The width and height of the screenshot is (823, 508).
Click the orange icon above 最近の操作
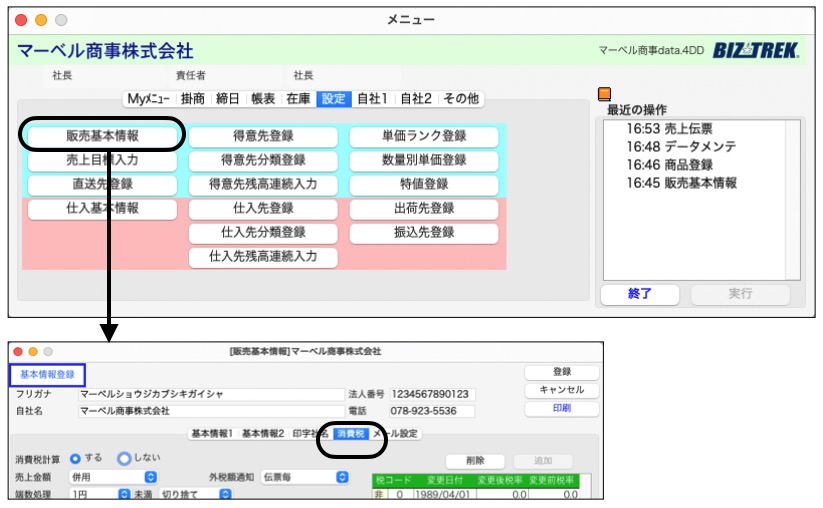tap(604, 94)
